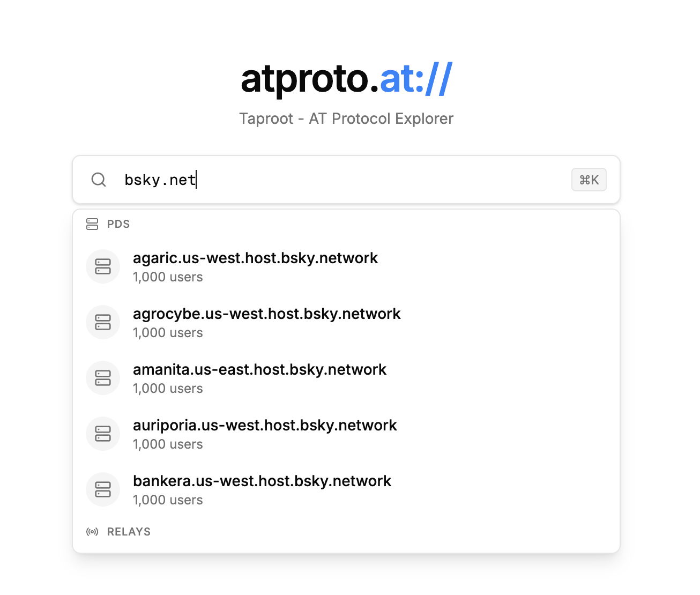The image size is (700, 595).
Task: Click the Relays broadcast icon
Action: [x=92, y=532]
